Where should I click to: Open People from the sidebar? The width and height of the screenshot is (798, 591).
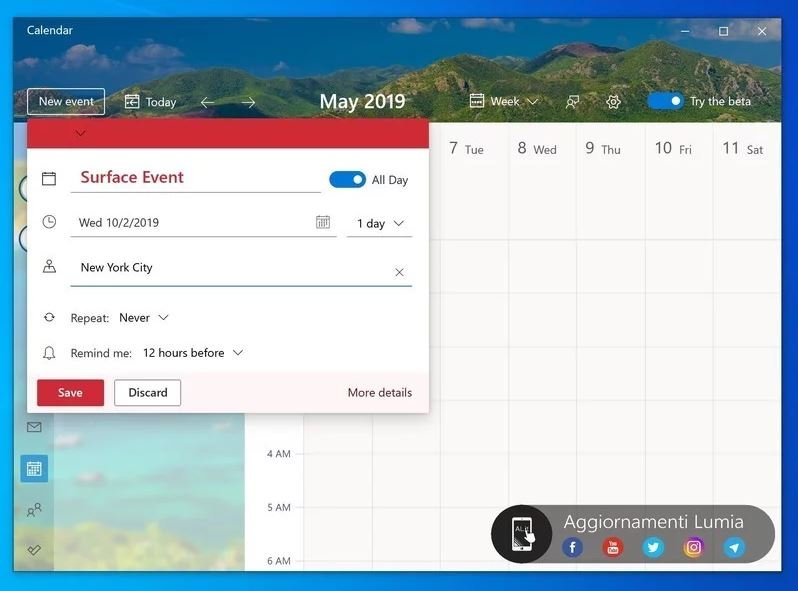pos(34,510)
